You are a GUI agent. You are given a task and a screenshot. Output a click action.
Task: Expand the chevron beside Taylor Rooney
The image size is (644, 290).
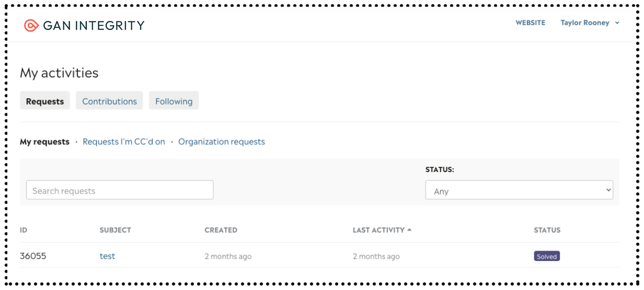pos(617,23)
